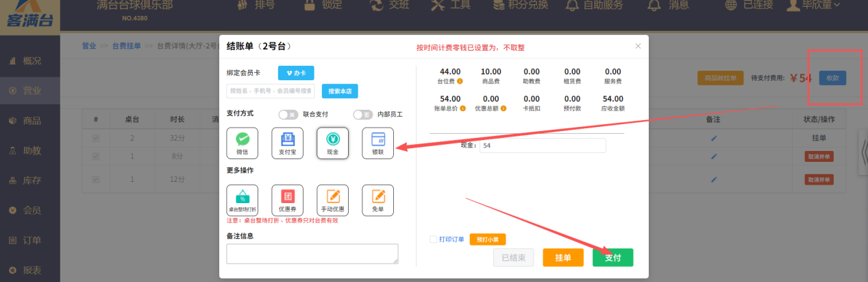The height and width of the screenshot is (282, 868).
Task: Apply 桌台整场打折 table discount
Action: pyautogui.click(x=243, y=200)
